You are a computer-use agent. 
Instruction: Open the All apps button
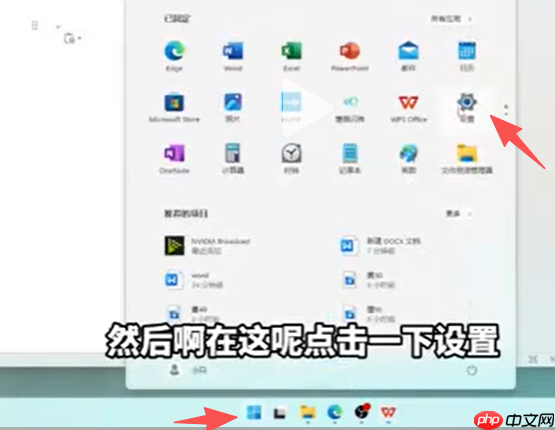click(x=451, y=19)
